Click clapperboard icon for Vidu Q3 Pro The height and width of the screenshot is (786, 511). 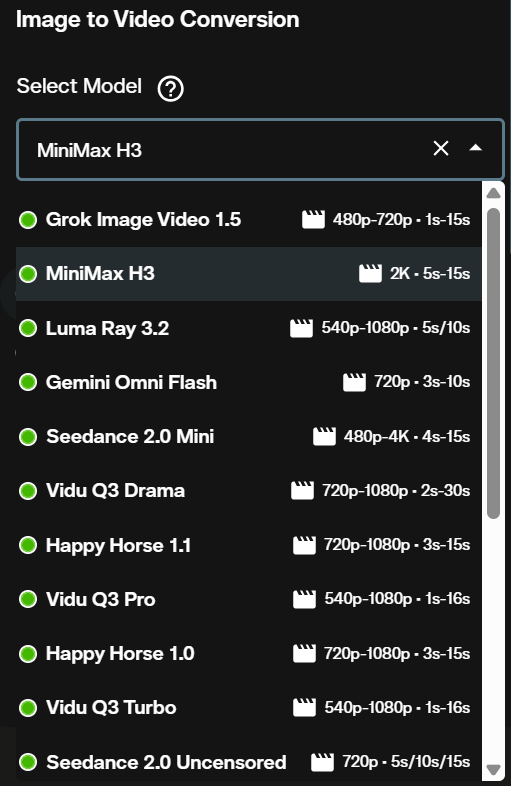tap(304, 599)
